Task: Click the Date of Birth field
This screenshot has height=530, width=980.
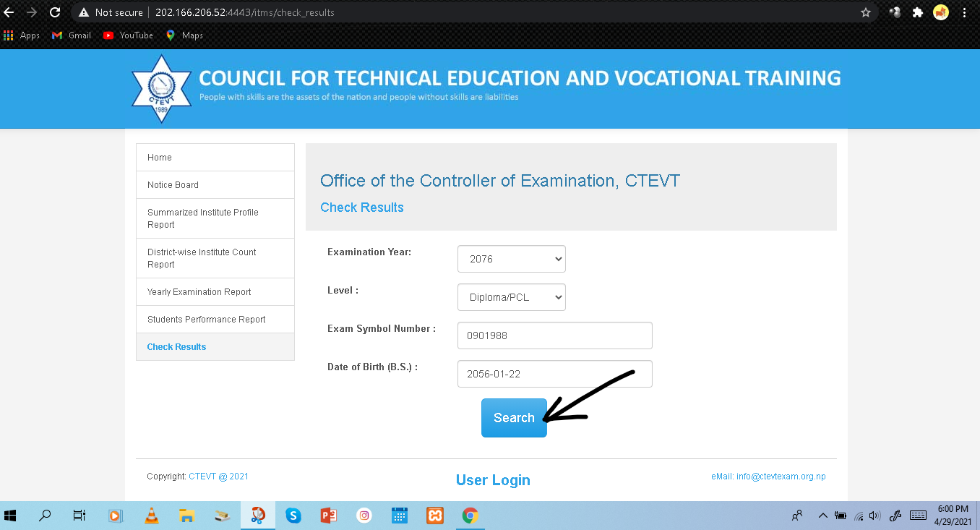Action: 554,373
